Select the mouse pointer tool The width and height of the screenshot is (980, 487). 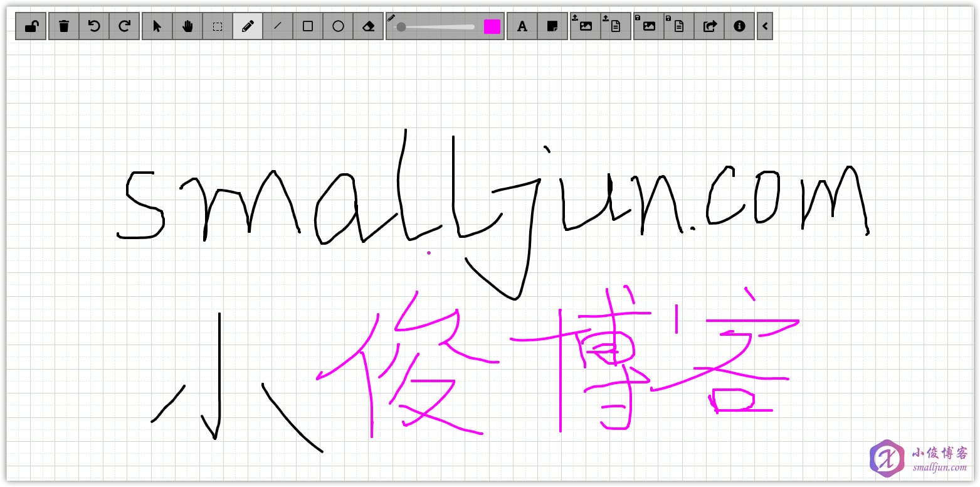[x=157, y=26]
